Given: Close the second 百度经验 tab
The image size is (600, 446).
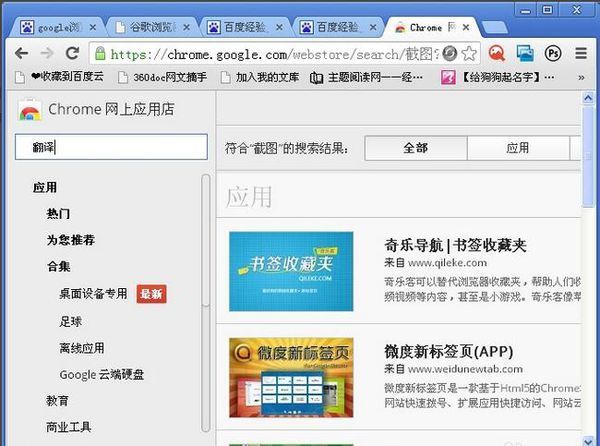Looking at the screenshot, I should coord(373,28).
